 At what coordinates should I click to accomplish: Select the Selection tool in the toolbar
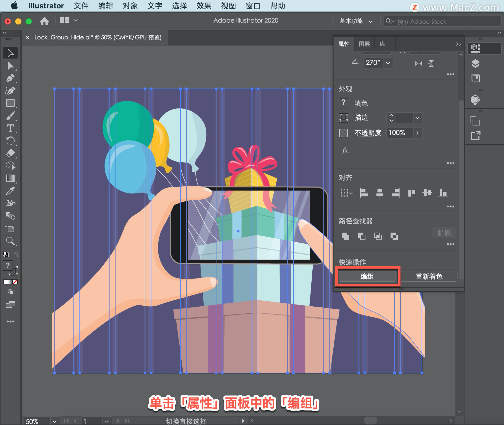tap(10, 53)
